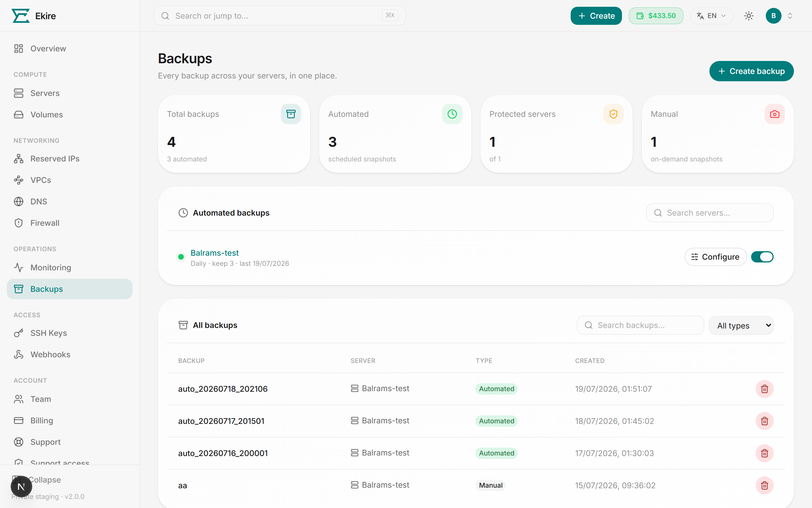Toggle automated backups for Balrams-test
This screenshot has height=508, width=812.
click(762, 257)
